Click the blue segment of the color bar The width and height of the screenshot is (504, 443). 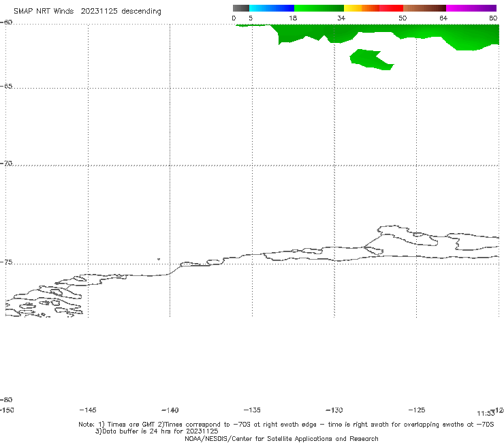[x=272, y=8]
